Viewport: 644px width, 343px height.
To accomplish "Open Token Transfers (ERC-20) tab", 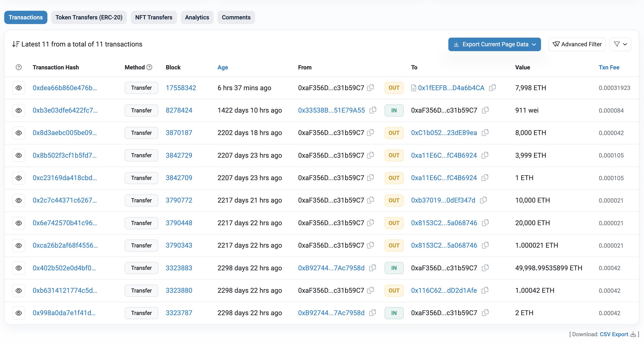I will [x=89, y=17].
